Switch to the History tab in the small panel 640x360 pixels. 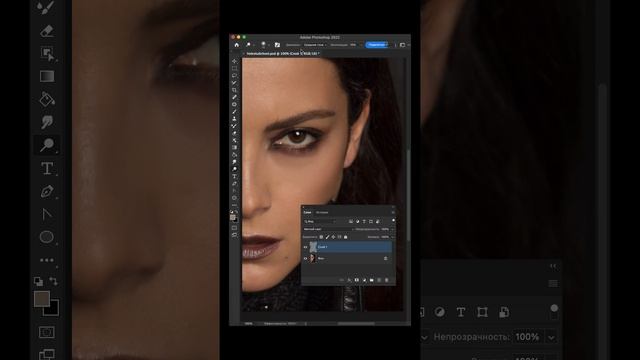[322, 212]
